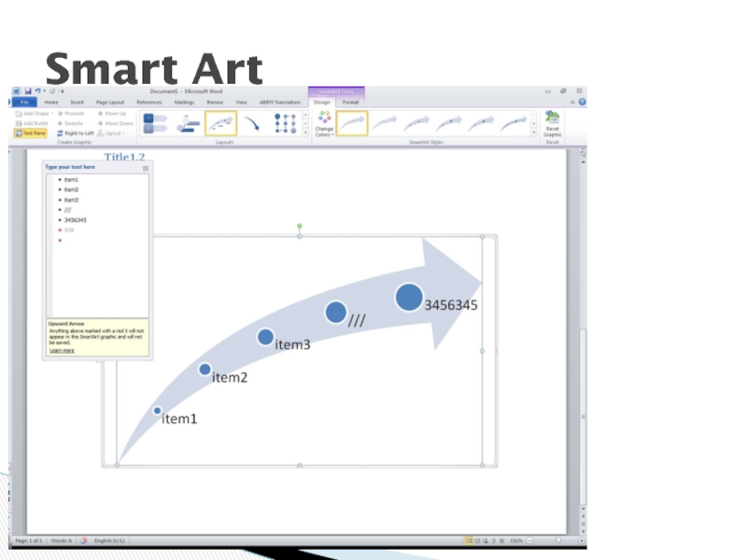
Task: Switch to the SmartArt Format tab
Action: [x=350, y=102]
